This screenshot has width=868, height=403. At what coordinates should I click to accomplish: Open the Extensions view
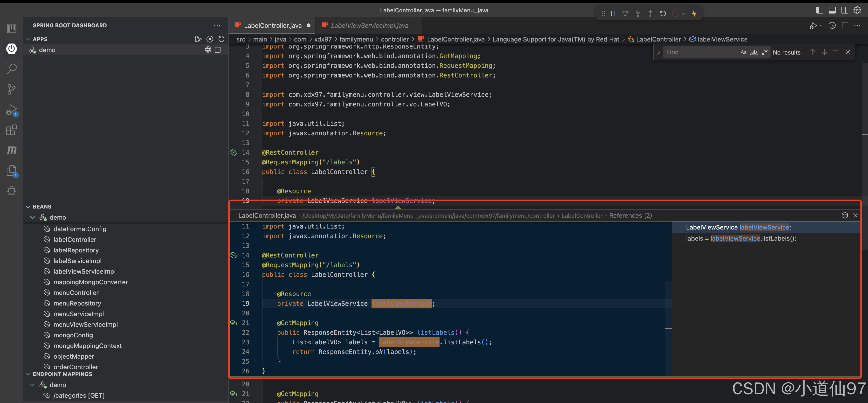[11, 130]
